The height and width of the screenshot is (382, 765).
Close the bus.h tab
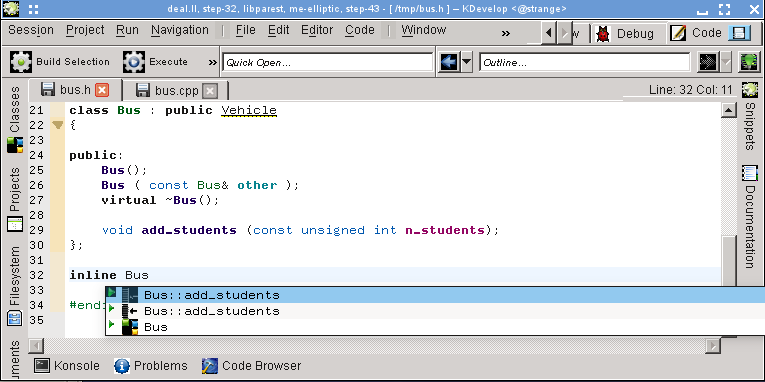point(102,90)
